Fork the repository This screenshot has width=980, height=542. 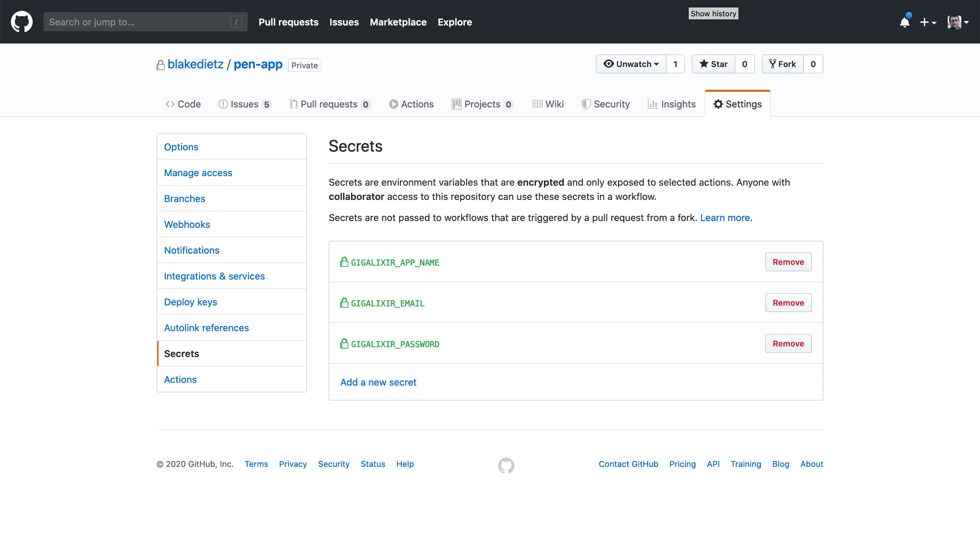tap(783, 64)
